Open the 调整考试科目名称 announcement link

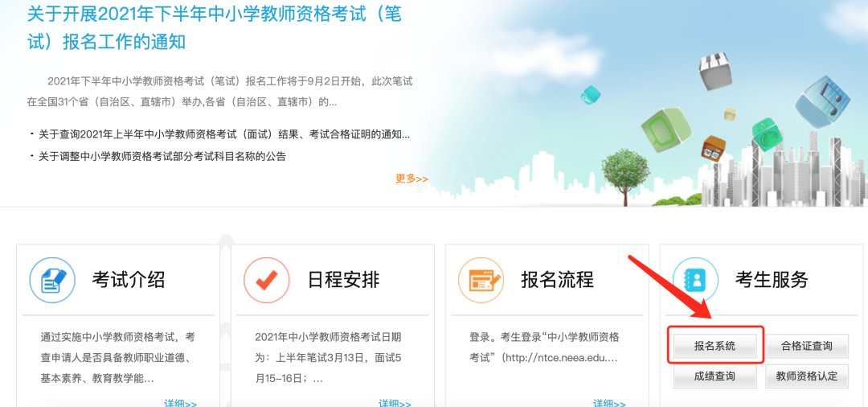coord(162,156)
